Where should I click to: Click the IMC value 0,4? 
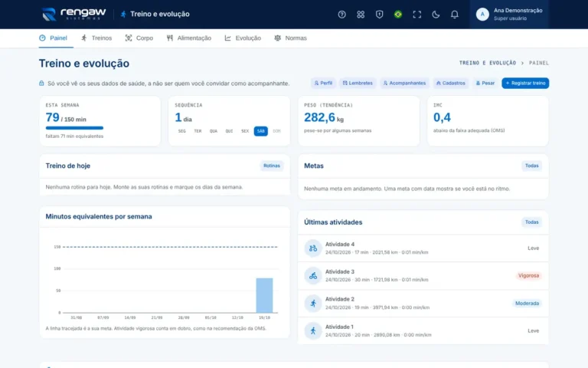(x=442, y=117)
